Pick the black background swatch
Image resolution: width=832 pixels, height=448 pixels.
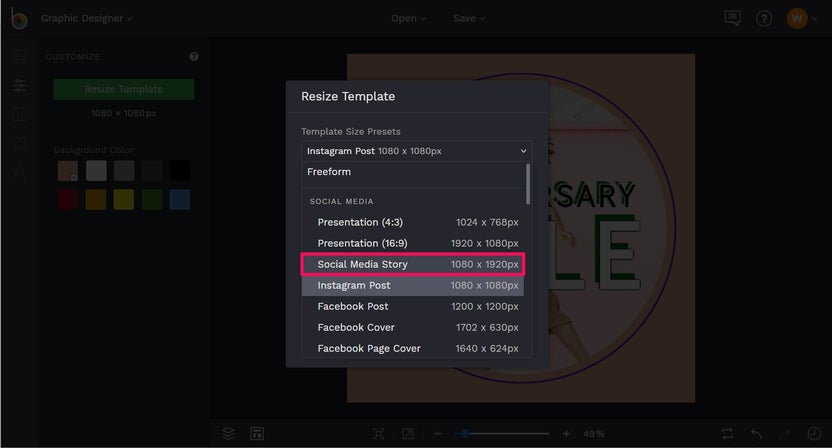click(180, 171)
